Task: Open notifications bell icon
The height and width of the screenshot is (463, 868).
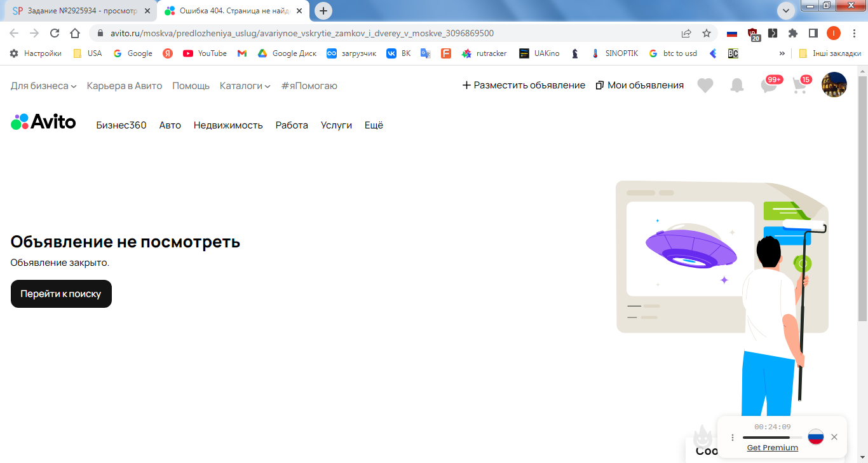Action: point(736,85)
